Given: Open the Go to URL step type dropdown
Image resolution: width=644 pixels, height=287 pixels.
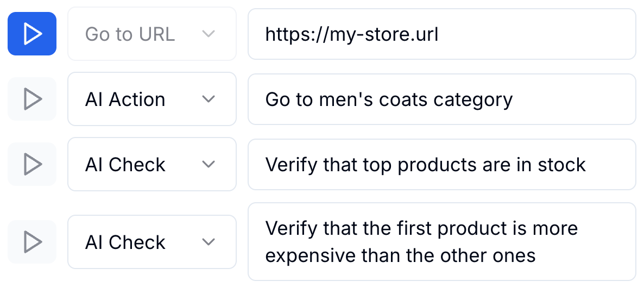Looking at the screenshot, I should click(x=151, y=34).
